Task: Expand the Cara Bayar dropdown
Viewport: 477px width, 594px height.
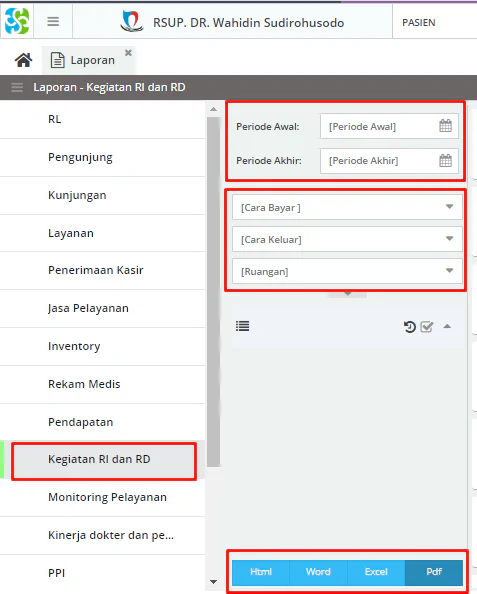Action: coord(449,207)
